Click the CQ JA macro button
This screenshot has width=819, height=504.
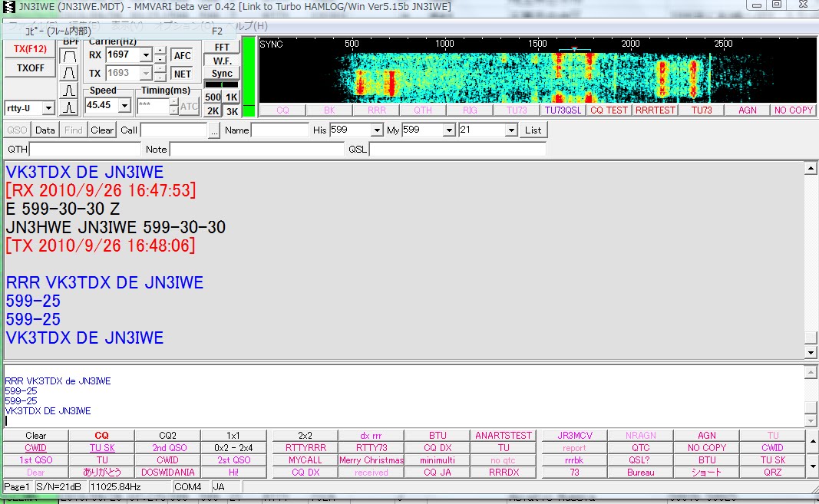(x=438, y=472)
